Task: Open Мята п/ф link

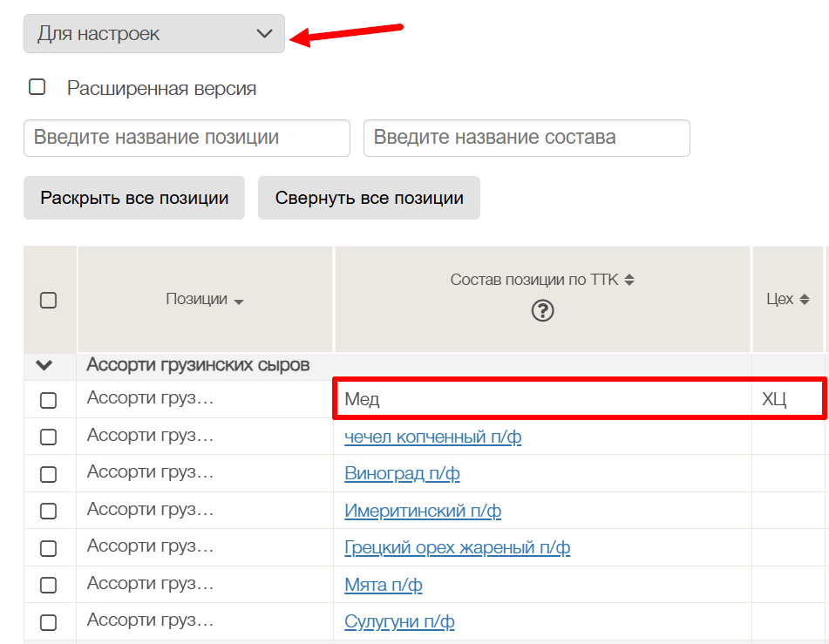Action: (x=384, y=585)
